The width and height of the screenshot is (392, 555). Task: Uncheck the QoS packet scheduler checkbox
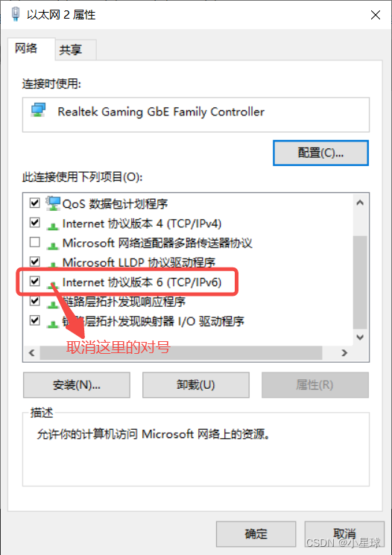click(x=35, y=203)
